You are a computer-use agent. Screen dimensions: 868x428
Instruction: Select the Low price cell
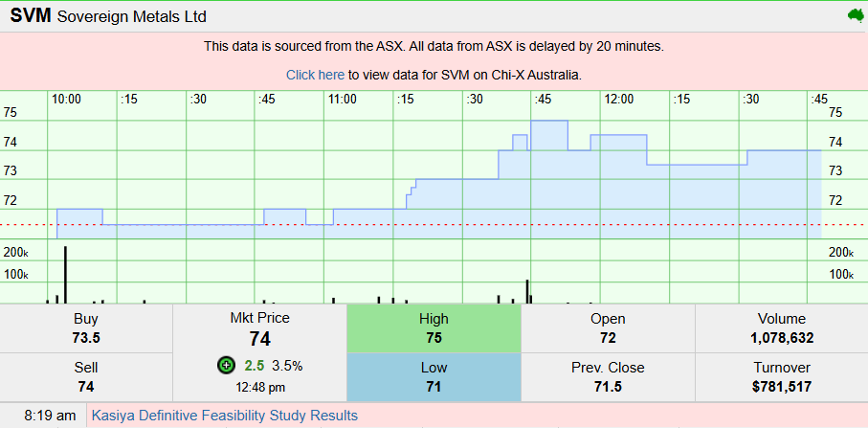click(434, 377)
